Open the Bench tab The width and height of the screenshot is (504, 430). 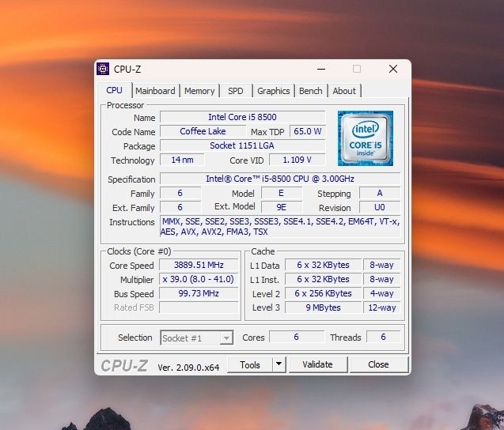(x=310, y=91)
